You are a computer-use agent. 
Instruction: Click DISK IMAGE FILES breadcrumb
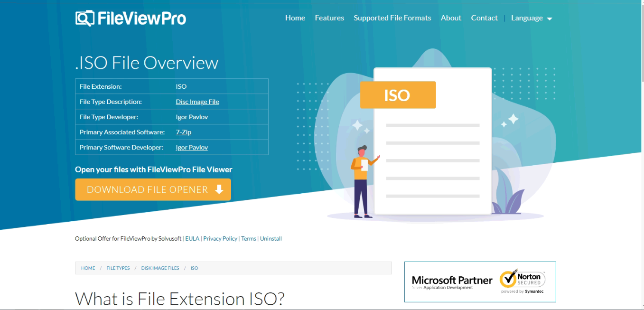coord(160,268)
